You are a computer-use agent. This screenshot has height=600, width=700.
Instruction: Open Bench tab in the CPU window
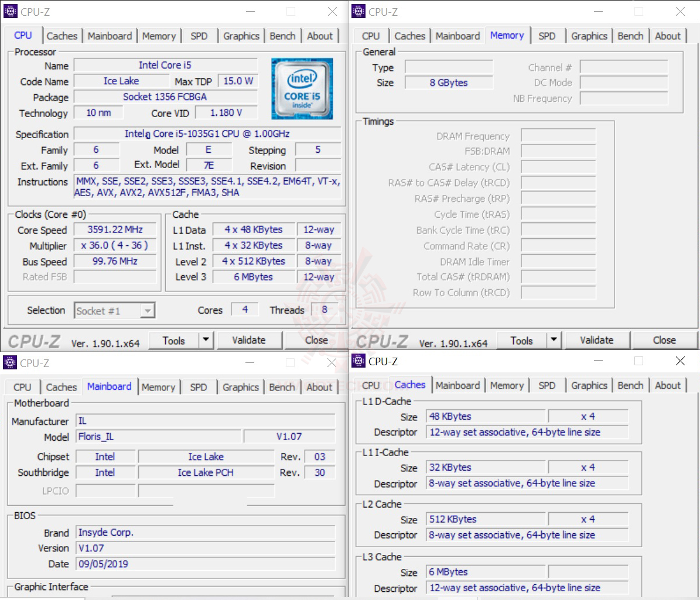[x=282, y=36]
